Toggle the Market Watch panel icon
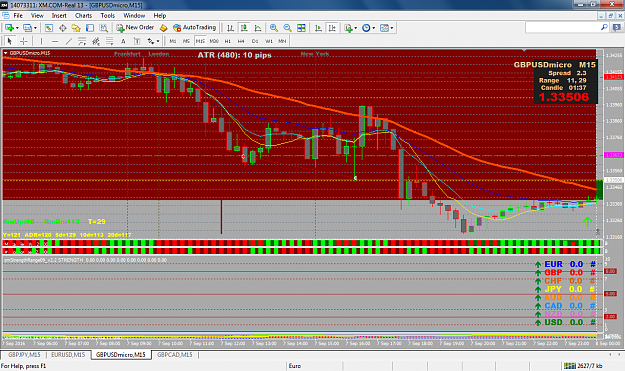625x371 pixels. 49,28
